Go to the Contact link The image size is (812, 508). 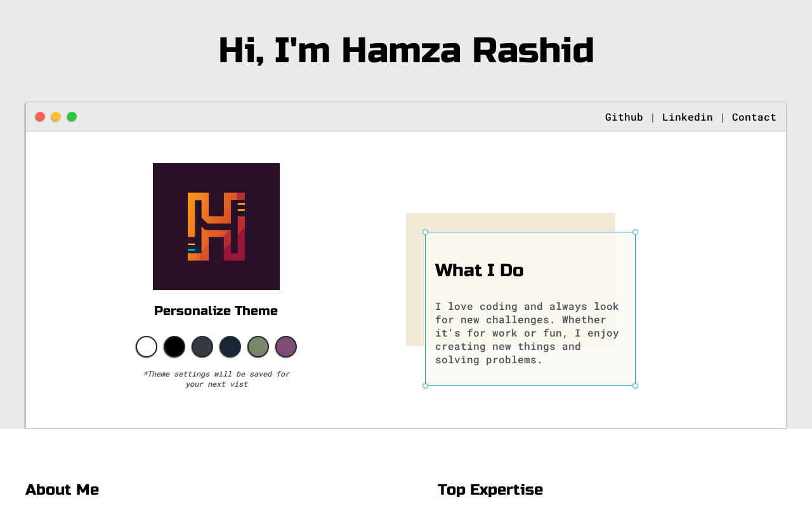(754, 117)
